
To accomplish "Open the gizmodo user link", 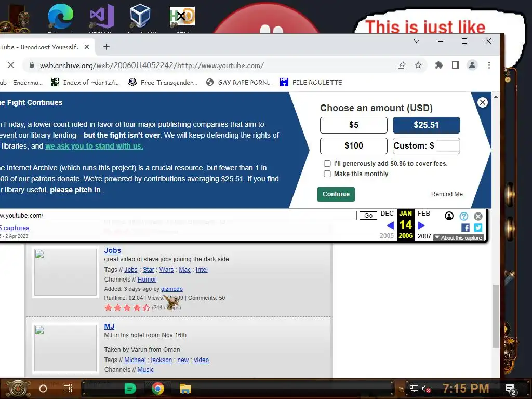I will [171, 289].
